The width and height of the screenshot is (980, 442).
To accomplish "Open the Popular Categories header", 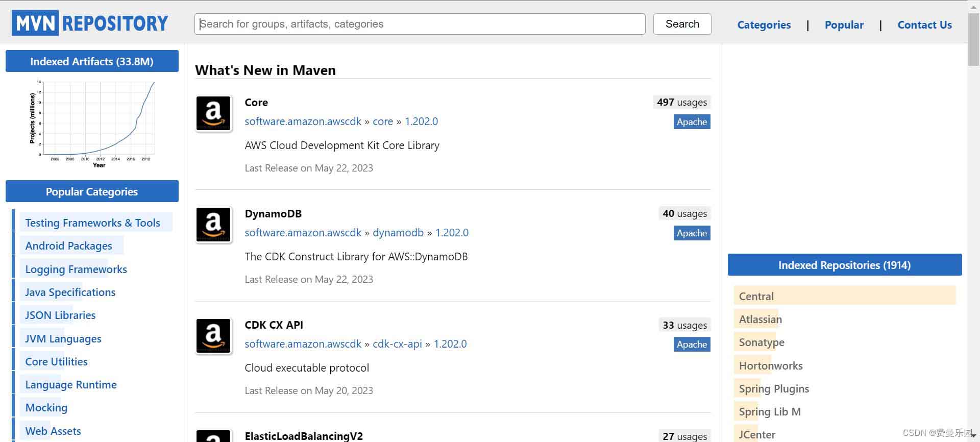I will coord(92,191).
